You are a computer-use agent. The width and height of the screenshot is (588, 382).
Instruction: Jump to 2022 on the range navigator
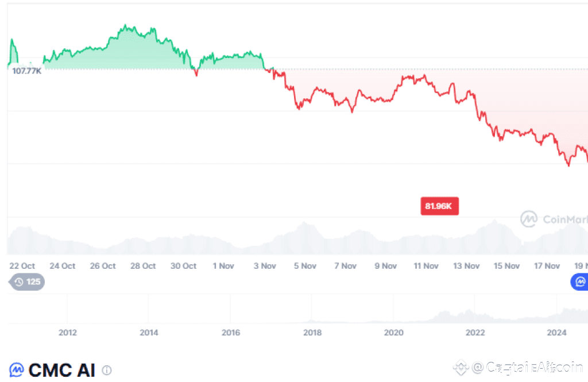(x=475, y=332)
